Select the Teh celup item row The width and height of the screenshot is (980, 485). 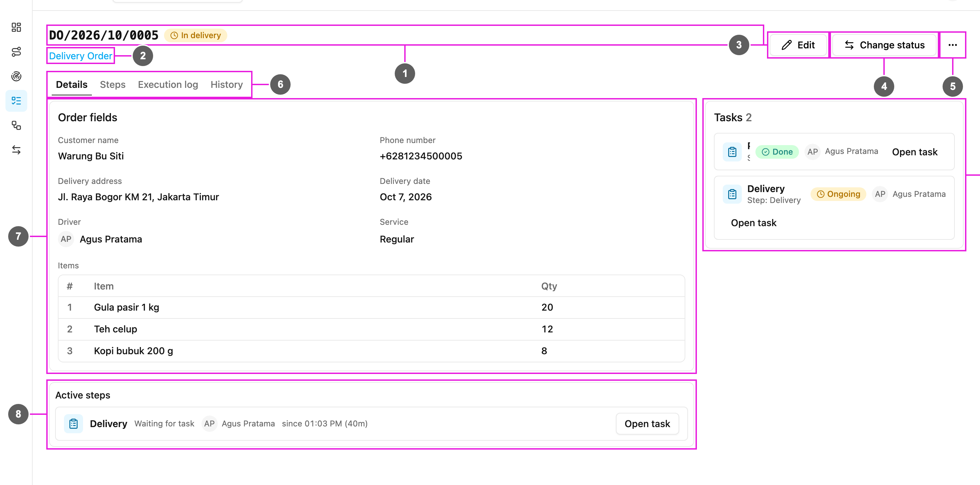click(371, 329)
